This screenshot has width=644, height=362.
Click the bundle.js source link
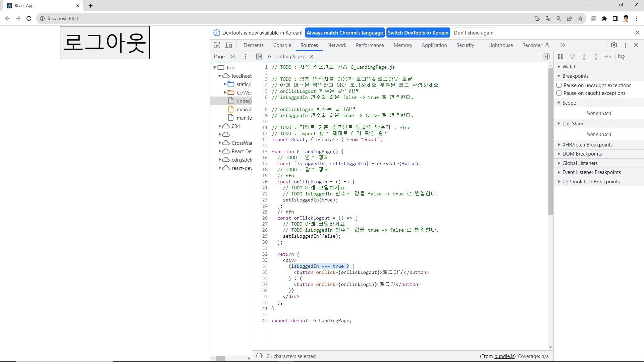[x=504, y=356]
